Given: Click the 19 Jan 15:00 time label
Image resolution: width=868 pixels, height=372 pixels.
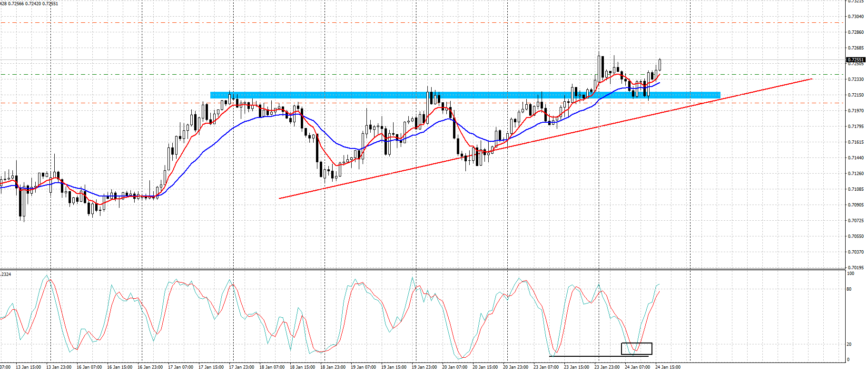Looking at the screenshot, I should (394, 367).
